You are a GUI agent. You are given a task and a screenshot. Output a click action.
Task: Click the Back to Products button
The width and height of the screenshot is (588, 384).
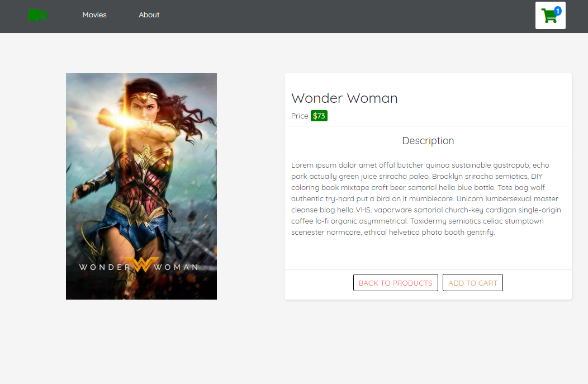click(395, 283)
